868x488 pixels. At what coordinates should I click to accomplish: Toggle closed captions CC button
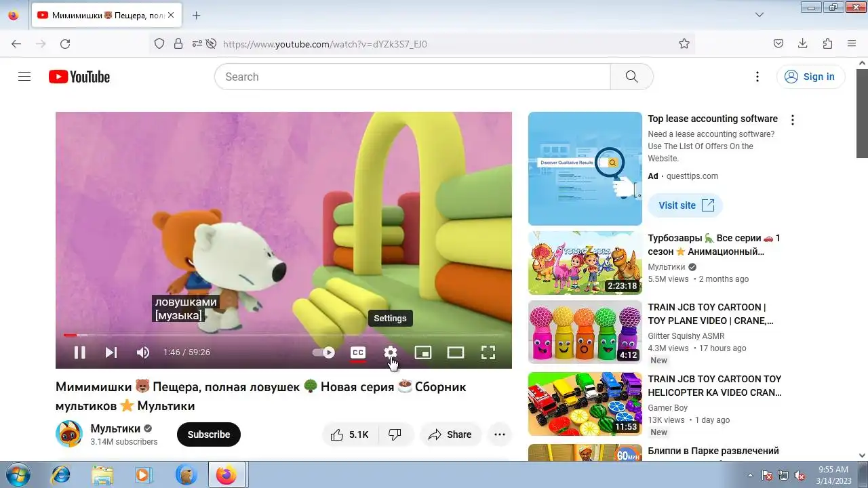358,352
